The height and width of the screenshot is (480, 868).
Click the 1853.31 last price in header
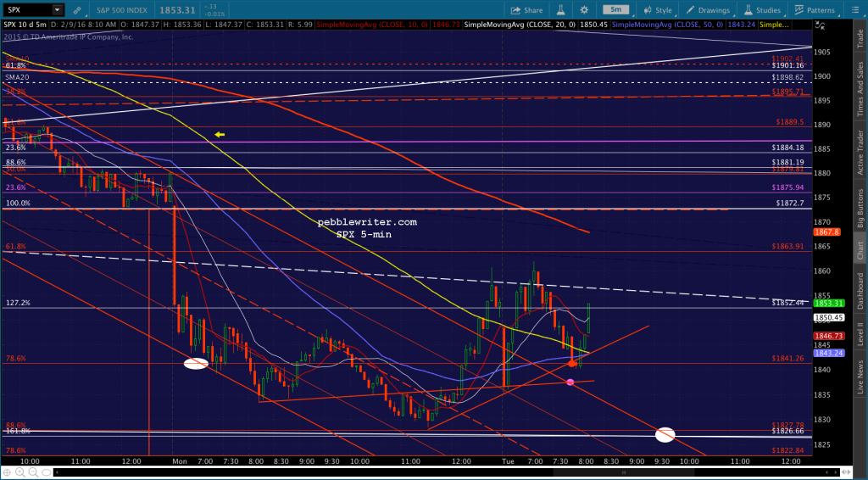pos(176,10)
